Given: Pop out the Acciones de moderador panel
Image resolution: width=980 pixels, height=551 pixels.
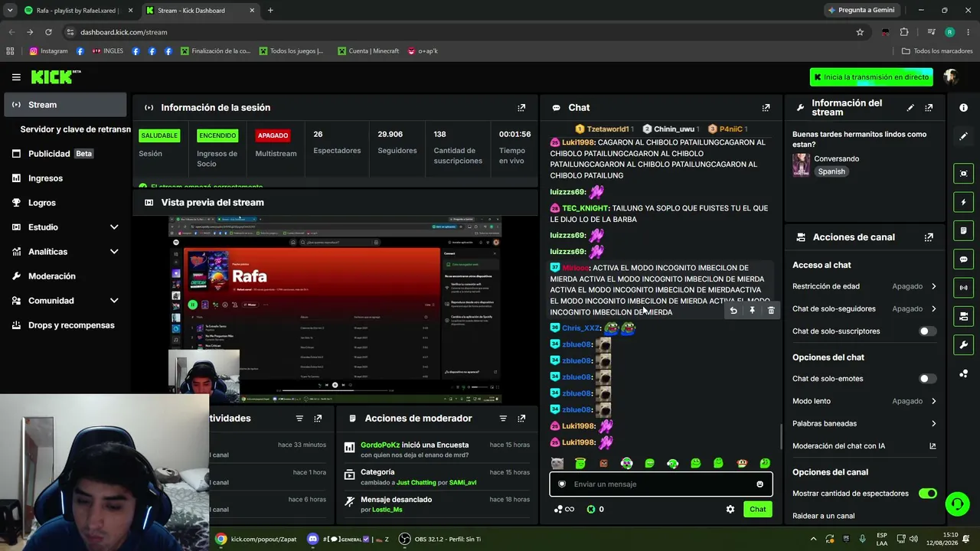Looking at the screenshot, I should pyautogui.click(x=521, y=419).
